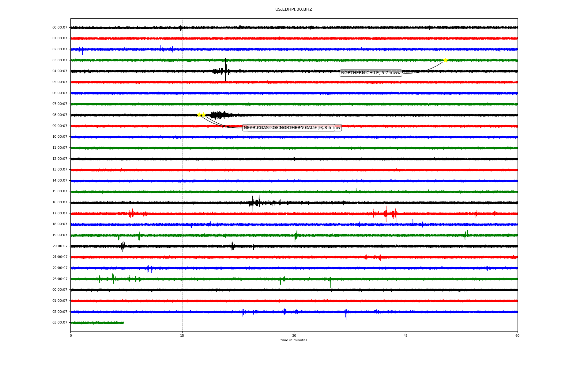Click the plot title US.EDHPI.00.BHZ
The height and width of the screenshot is (368, 588).
(294, 10)
